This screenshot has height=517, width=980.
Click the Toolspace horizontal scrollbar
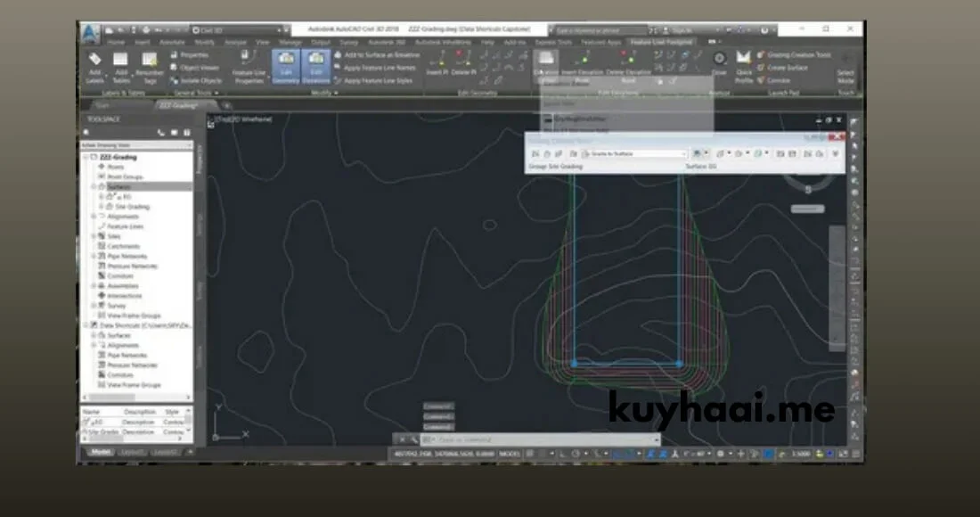135,398
